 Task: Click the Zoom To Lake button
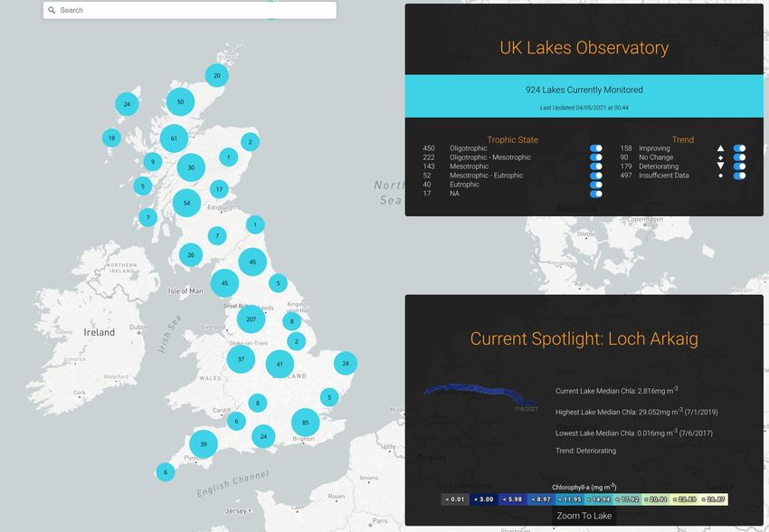click(x=584, y=516)
